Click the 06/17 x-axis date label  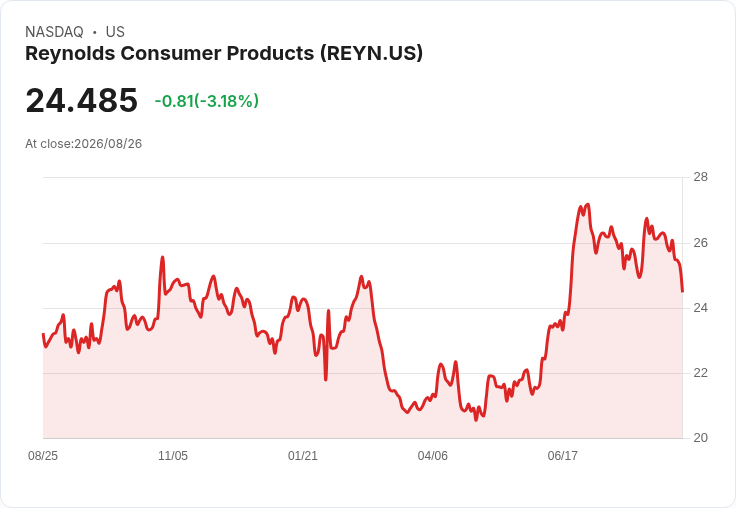563,455
